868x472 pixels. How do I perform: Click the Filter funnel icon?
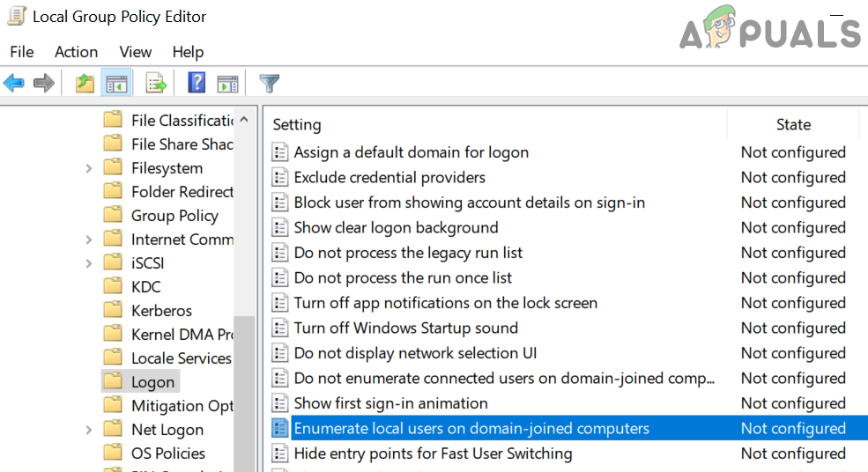pyautogui.click(x=270, y=84)
